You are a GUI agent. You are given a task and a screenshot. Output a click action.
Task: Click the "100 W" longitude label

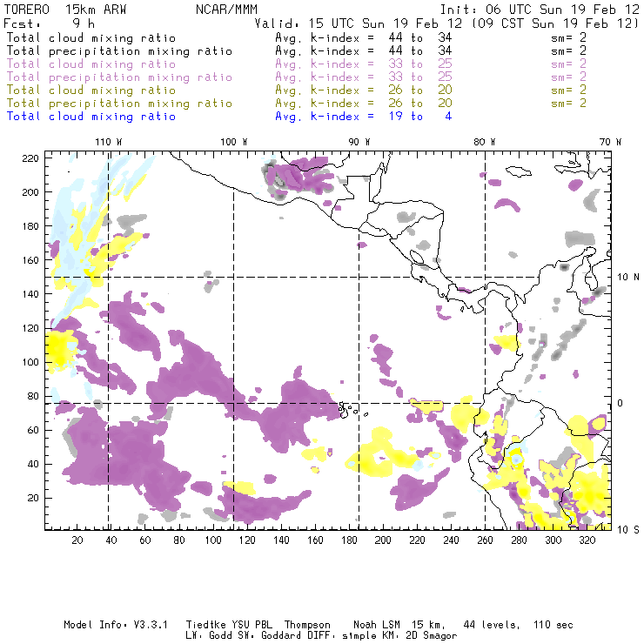234,142
